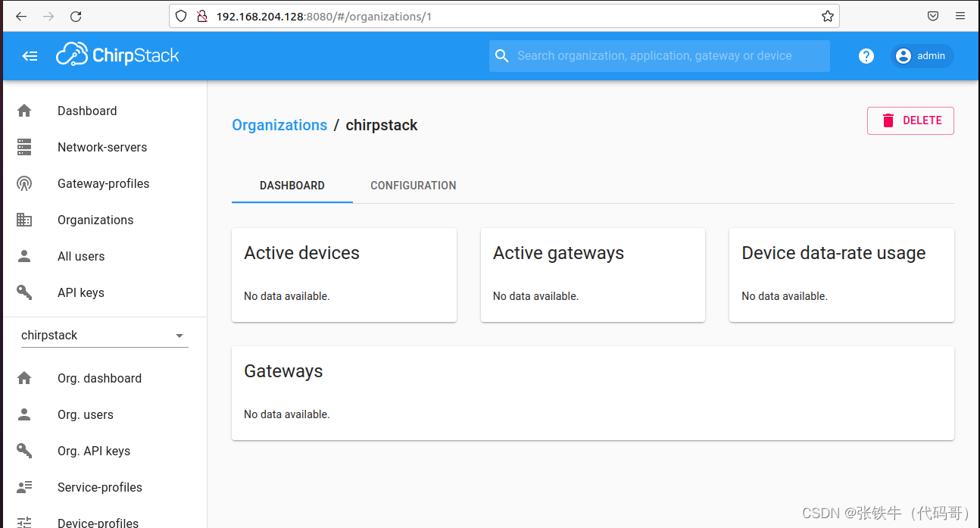Open Org. users from the sidebar
The height and width of the screenshot is (528, 980).
[x=85, y=414]
